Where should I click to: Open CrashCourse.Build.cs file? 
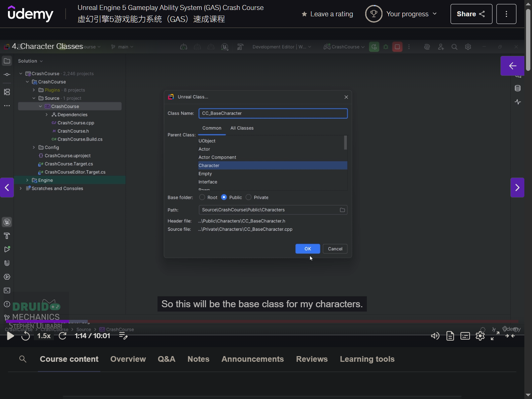click(80, 139)
